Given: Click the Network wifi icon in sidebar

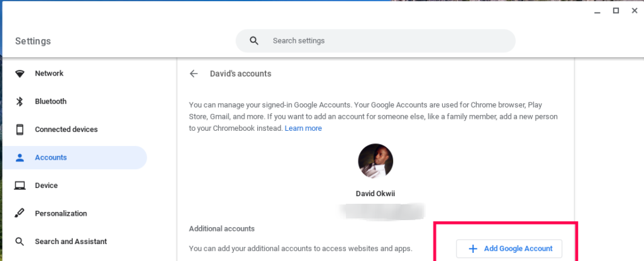Looking at the screenshot, I should pos(19,74).
